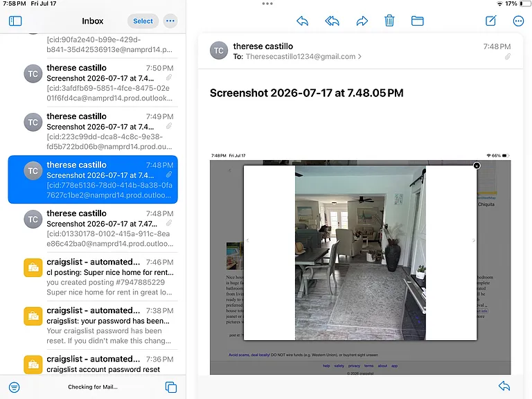Screen dimensions: 532x399
Task: Click the craigslist icon of the 7:38 PM email
Action: click(x=33, y=316)
